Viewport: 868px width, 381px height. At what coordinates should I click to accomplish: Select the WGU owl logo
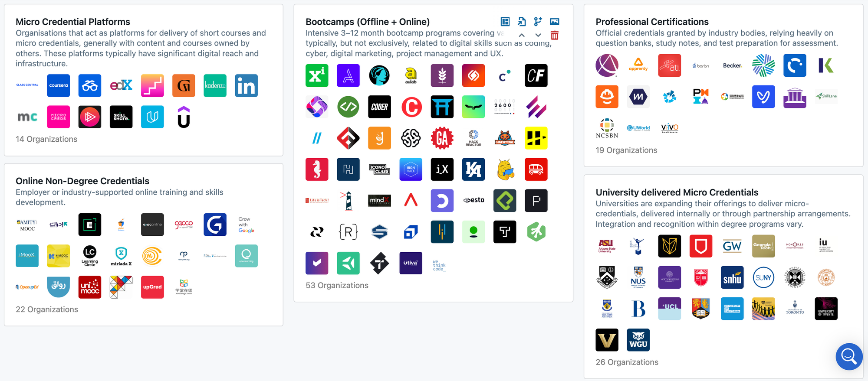click(x=638, y=340)
